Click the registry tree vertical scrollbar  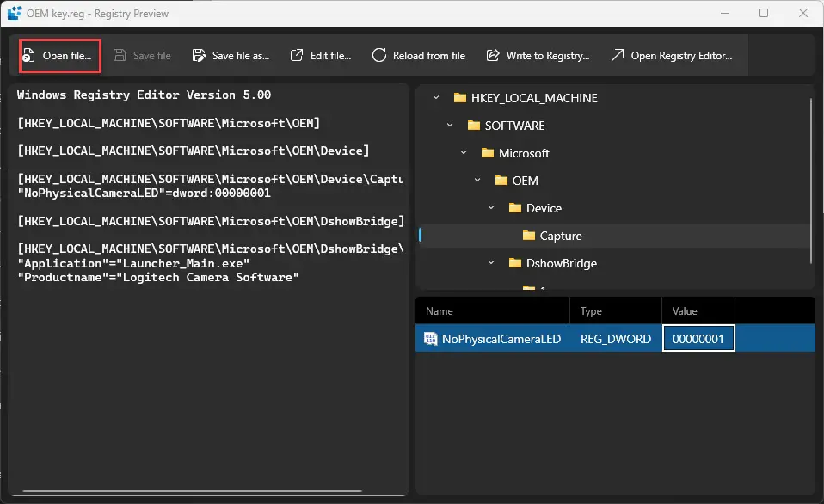811,181
